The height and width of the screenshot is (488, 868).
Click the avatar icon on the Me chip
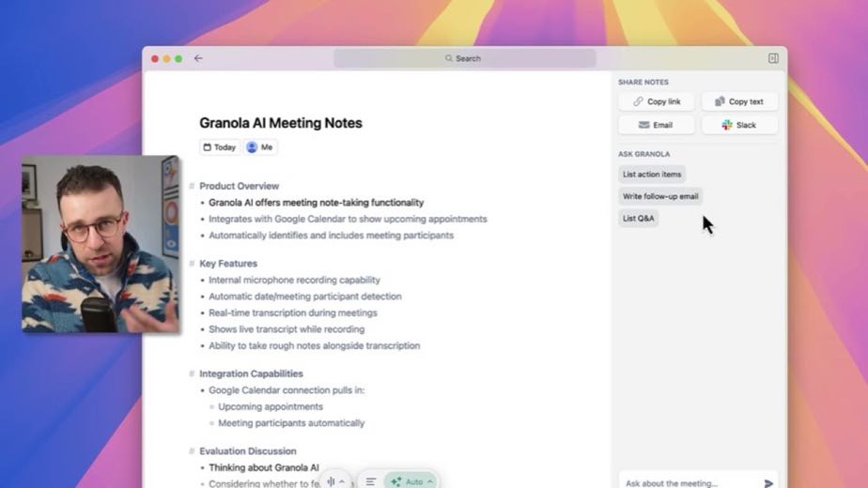(x=252, y=147)
